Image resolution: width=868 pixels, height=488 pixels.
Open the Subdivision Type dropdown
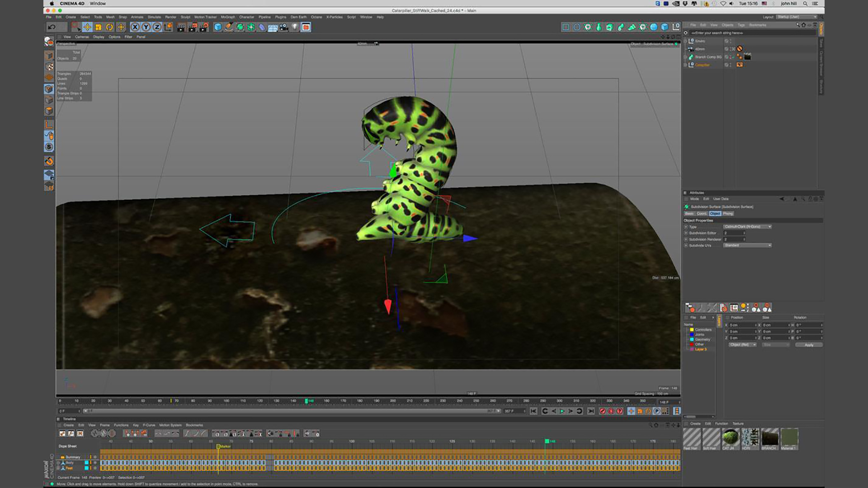tap(747, 227)
